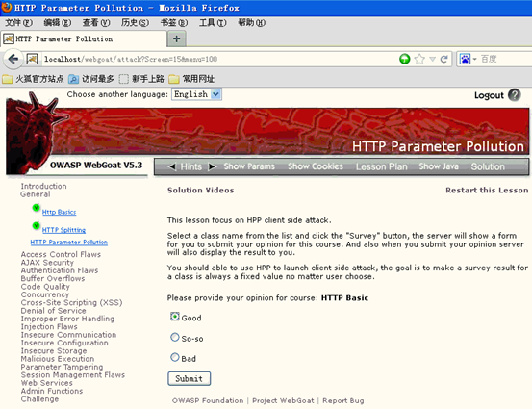
Task: Select the Bad radio button
Action: 175,357
